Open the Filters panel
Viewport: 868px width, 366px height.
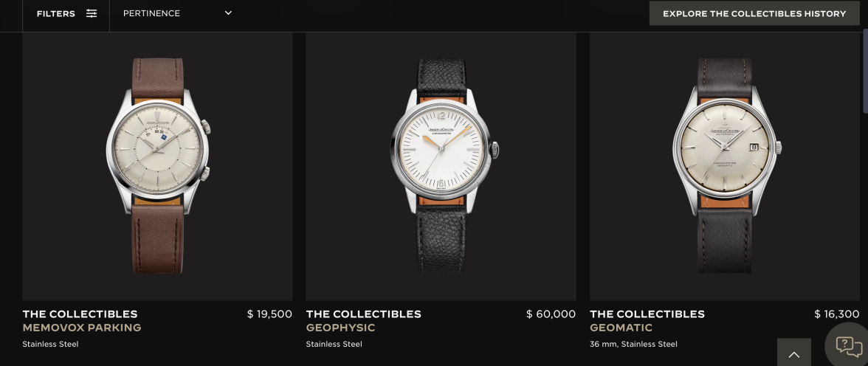pyautogui.click(x=66, y=13)
